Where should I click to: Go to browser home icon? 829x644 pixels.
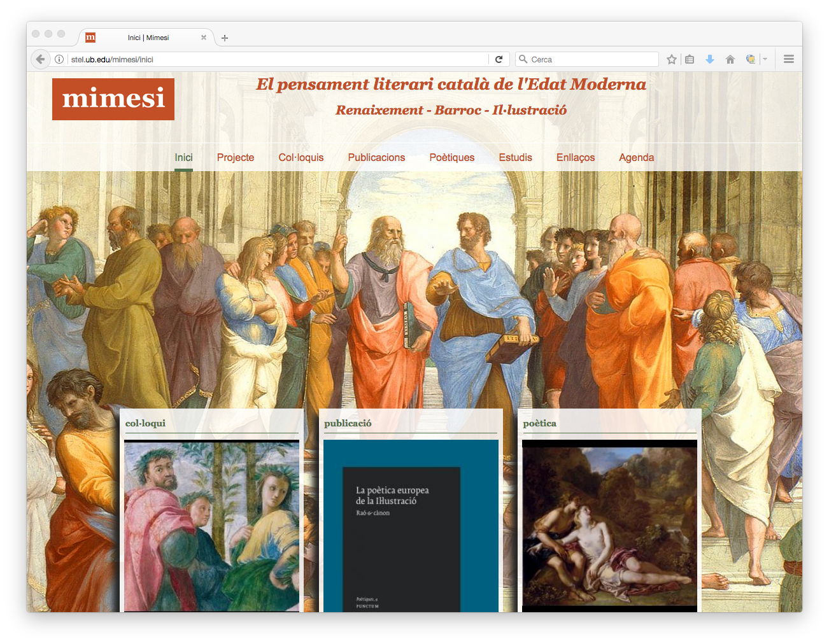[730, 59]
